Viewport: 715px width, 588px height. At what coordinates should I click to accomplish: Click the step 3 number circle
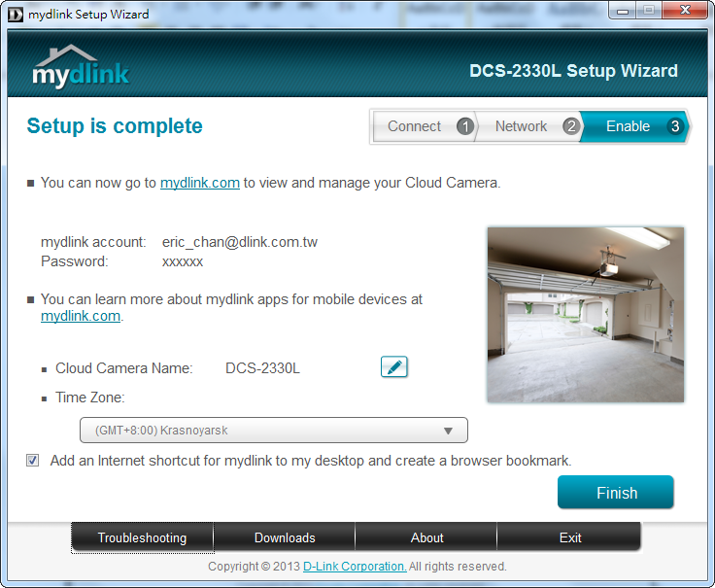click(675, 126)
